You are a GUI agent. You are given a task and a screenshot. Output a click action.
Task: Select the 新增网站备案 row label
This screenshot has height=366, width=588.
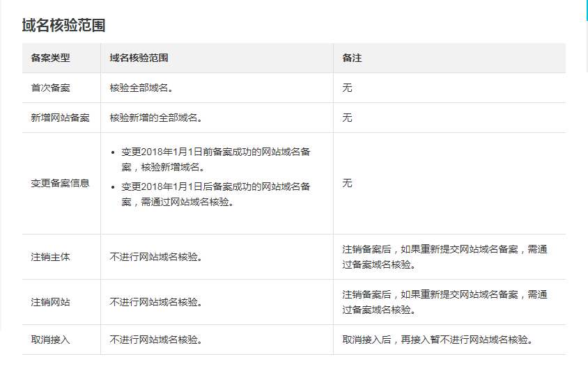61,118
